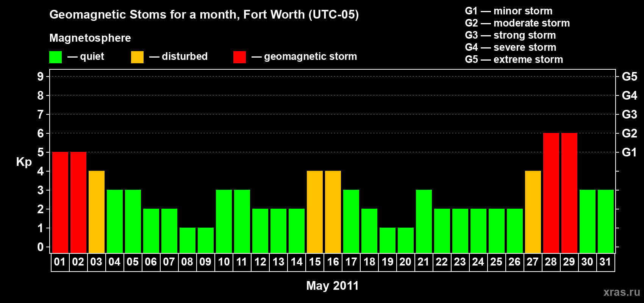Image resolution: width=644 pixels, height=303 pixels.
Task: Click the 'May 2011' label
Action: 333,286
